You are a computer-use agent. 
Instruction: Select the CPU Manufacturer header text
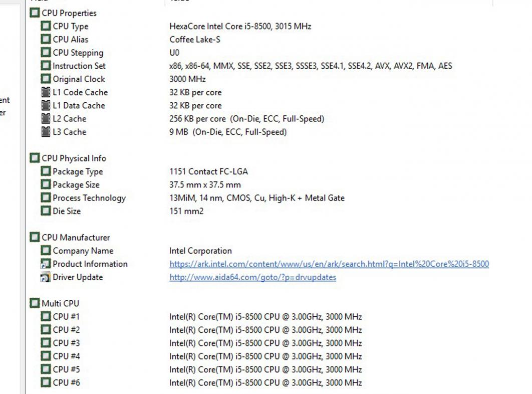coord(76,238)
